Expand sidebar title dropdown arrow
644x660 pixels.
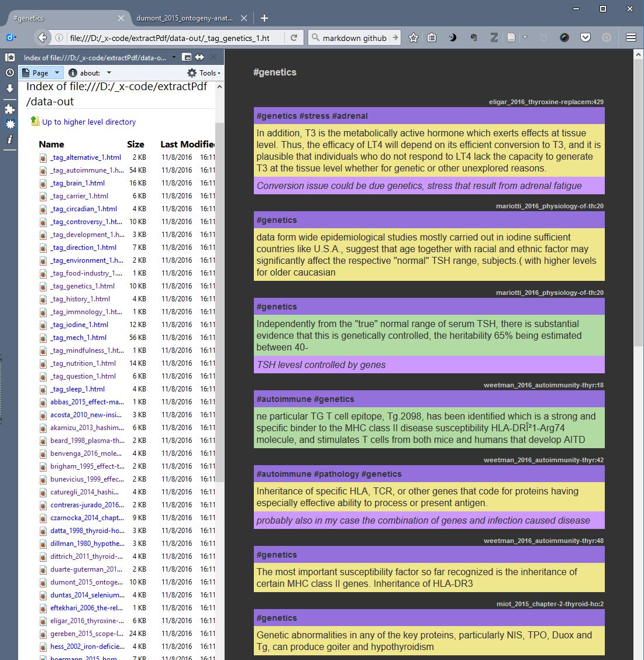click(x=174, y=57)
